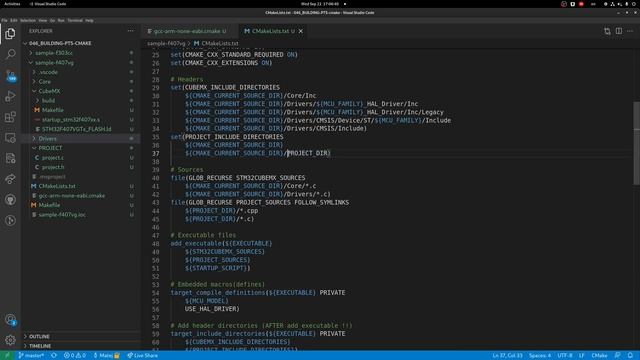Open the Explorer view in activity bar
640x360 pixels.
pos(10,33)
